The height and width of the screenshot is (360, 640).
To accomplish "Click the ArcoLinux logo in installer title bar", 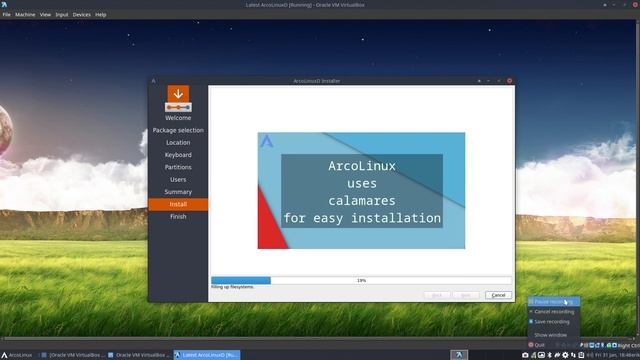I will (x=153, y=81).
